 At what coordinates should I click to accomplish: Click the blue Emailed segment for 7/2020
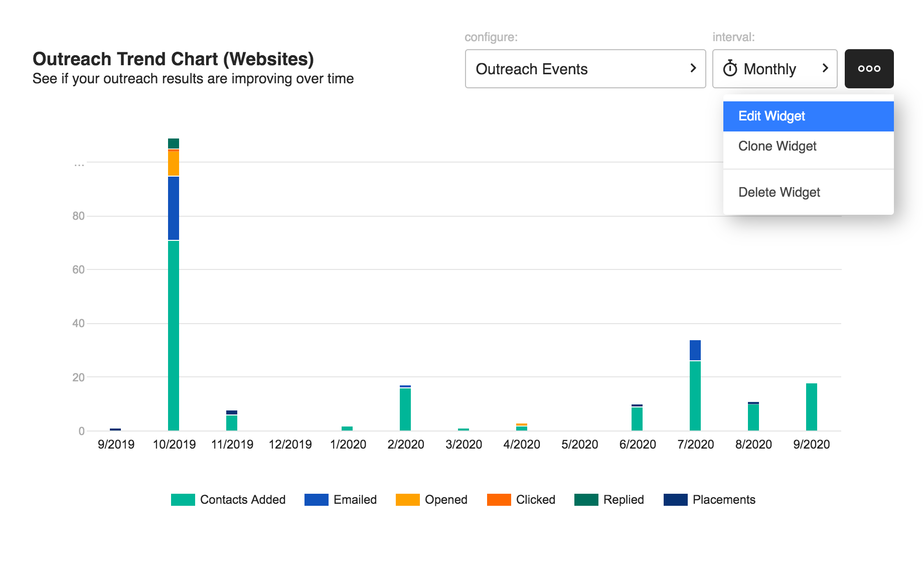pyautogui.click(x=695, y=350)
